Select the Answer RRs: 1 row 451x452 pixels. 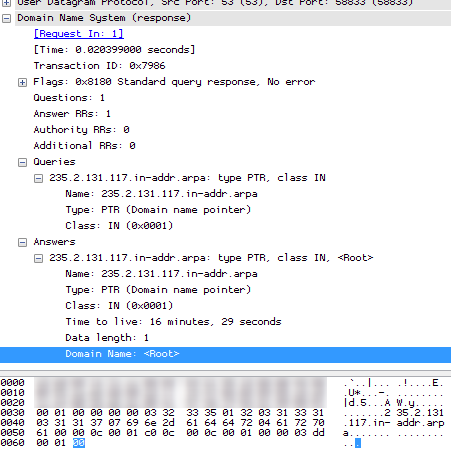pos(72,114)
